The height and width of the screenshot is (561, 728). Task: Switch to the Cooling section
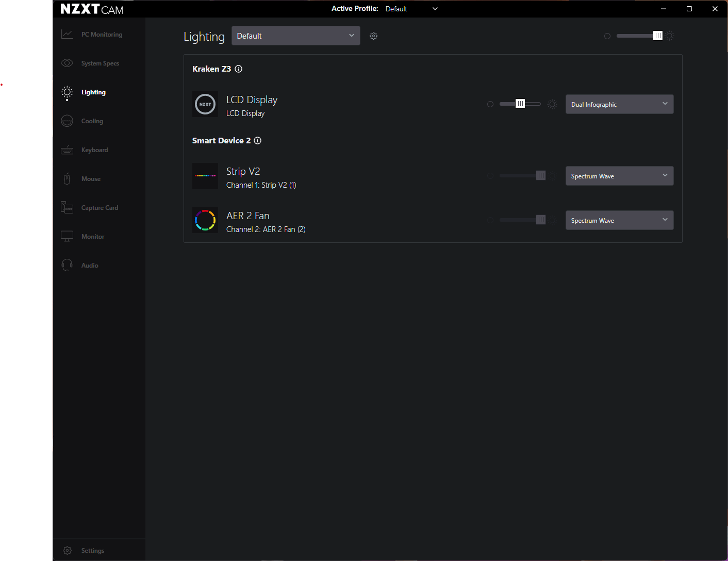(x=92, y=121)
